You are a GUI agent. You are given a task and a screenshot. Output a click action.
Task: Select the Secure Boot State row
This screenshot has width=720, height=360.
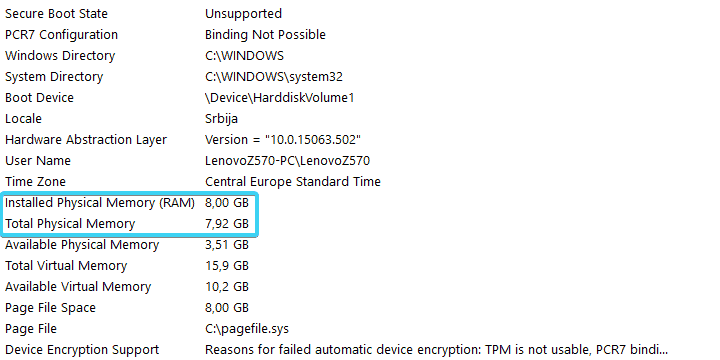point(360,14)
